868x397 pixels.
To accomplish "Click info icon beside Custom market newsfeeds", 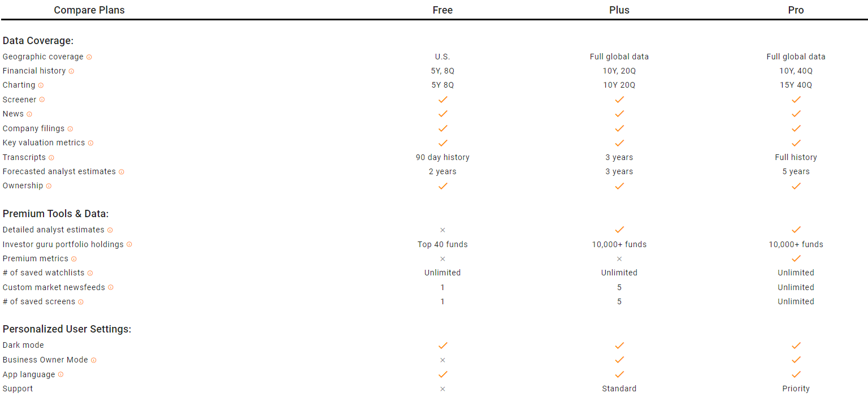I will [111, 287].
